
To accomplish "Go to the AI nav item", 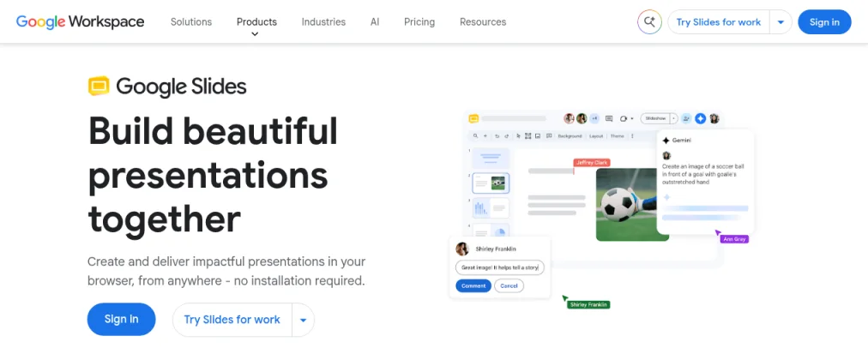I will (x=375, y=22).
